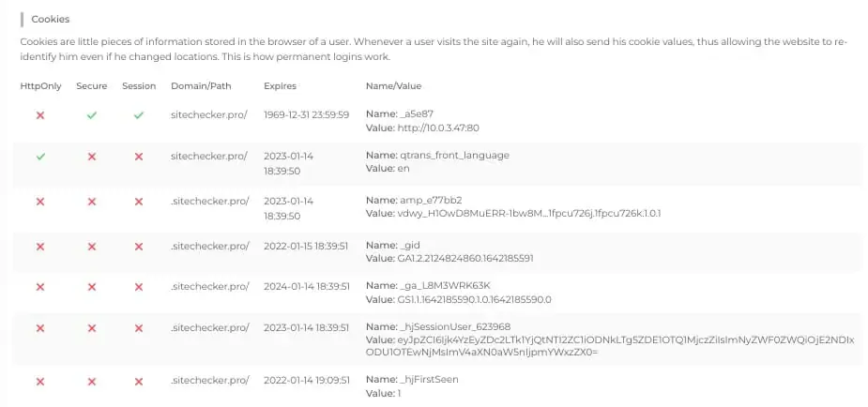The width and height of the screenshot is (868, 407).
Task: Click the red HttpOnly cross for _gid cookie
Action: 39,247
